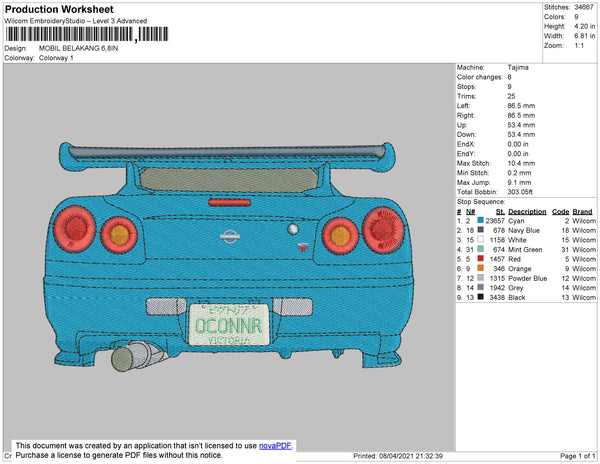Click the 'EndY:' label

466,154
